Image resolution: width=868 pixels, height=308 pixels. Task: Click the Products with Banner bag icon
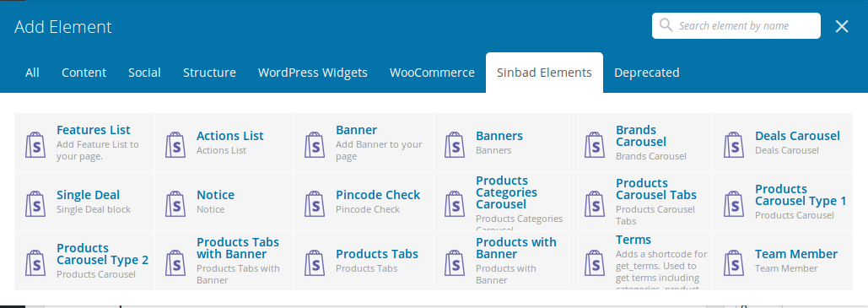tap(455, 262)
